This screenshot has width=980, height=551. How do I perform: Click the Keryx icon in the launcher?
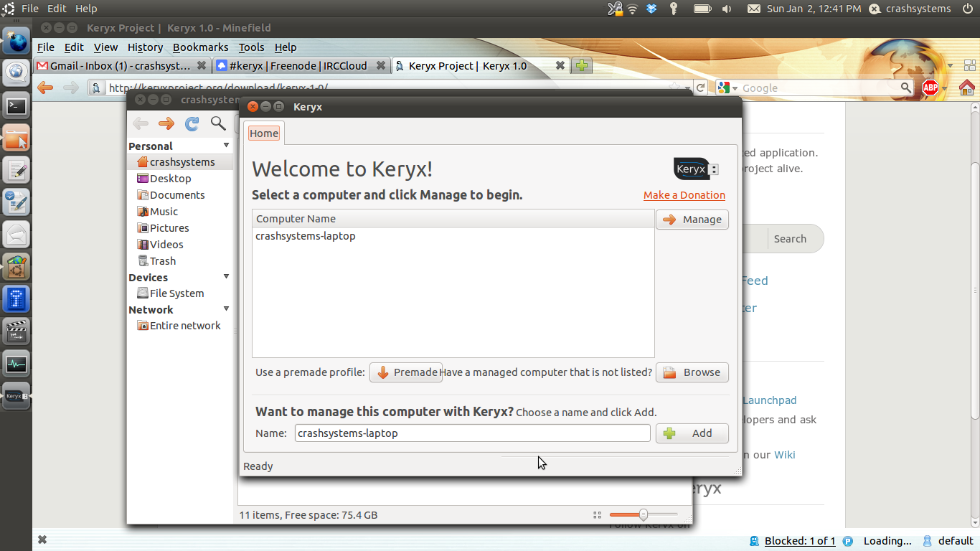pos(17,396)
